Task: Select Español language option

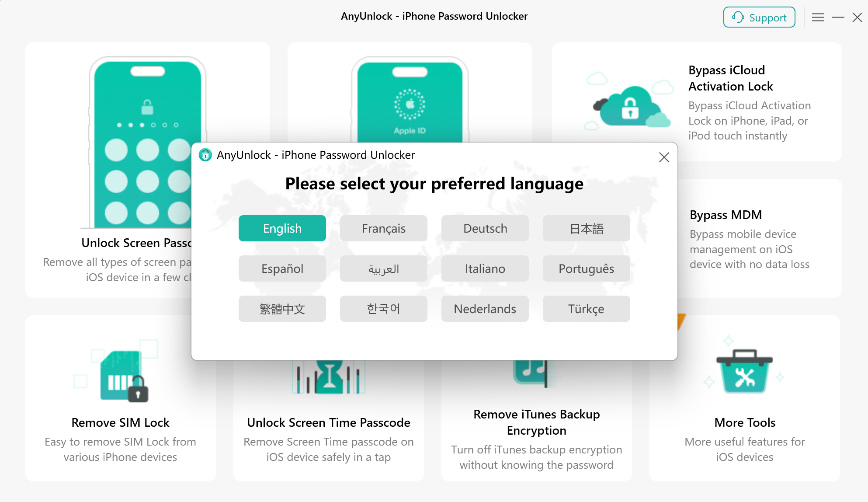Action: [282, 268]
